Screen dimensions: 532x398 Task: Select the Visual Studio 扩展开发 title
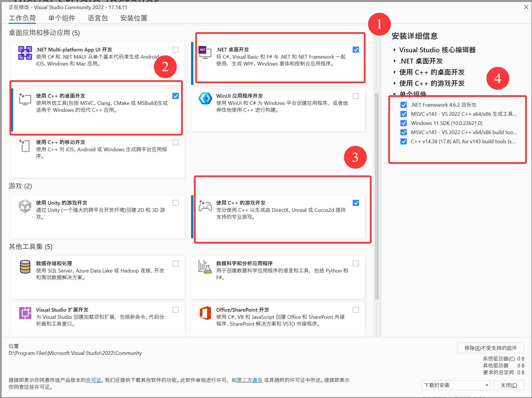tap(62, 310)
